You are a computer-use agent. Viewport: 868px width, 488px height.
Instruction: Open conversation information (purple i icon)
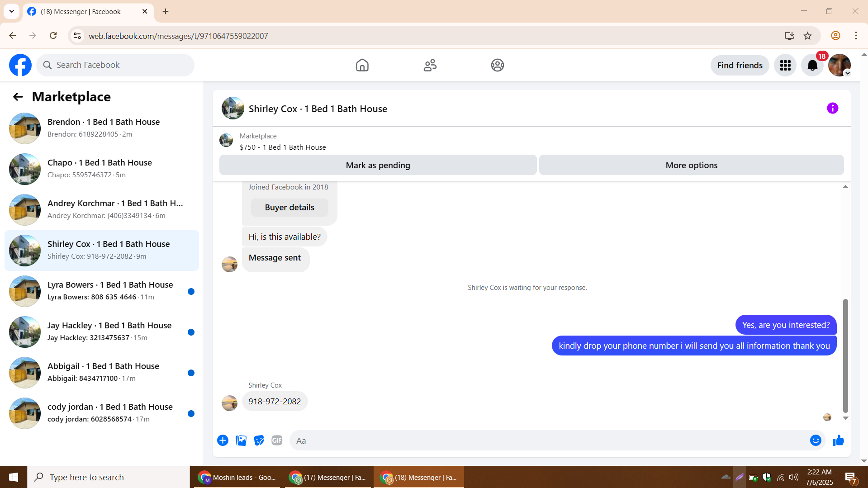point(832,108)
